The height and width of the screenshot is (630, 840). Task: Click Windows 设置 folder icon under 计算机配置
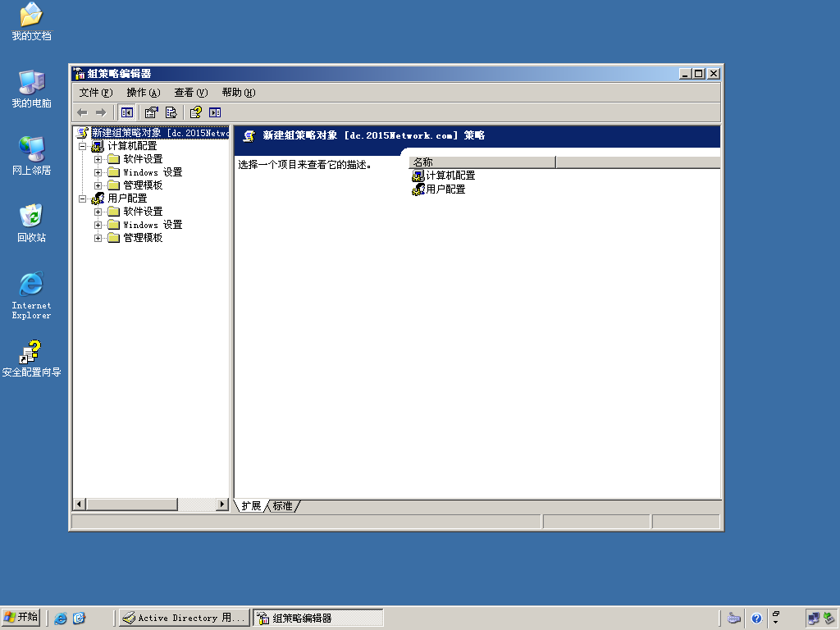coord(113,172)
